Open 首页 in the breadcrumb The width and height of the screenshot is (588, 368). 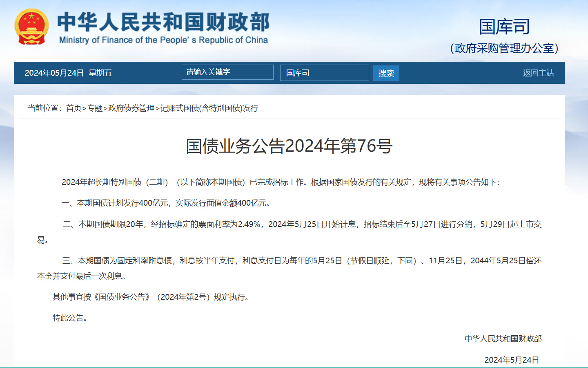[x=74, y=108]
